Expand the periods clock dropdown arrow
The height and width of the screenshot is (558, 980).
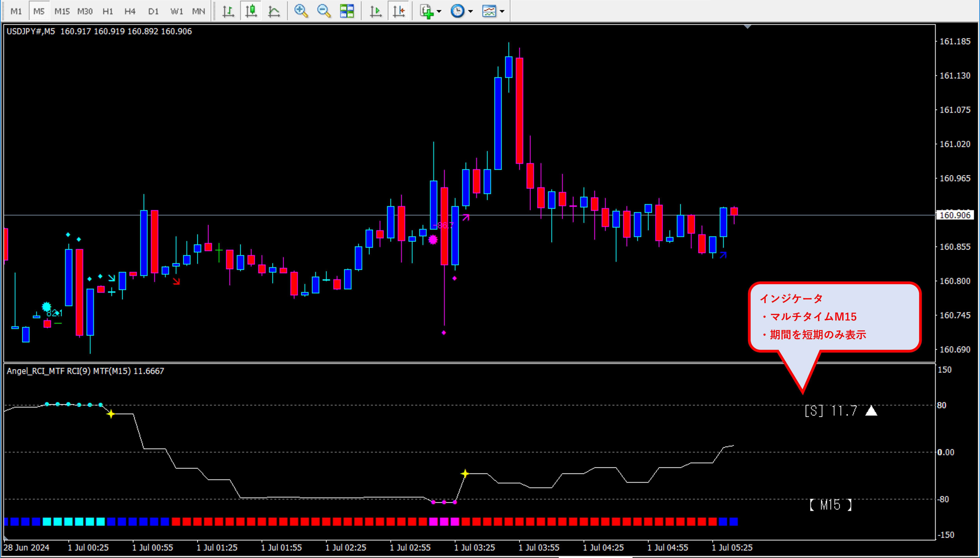(x=471, y=11)
